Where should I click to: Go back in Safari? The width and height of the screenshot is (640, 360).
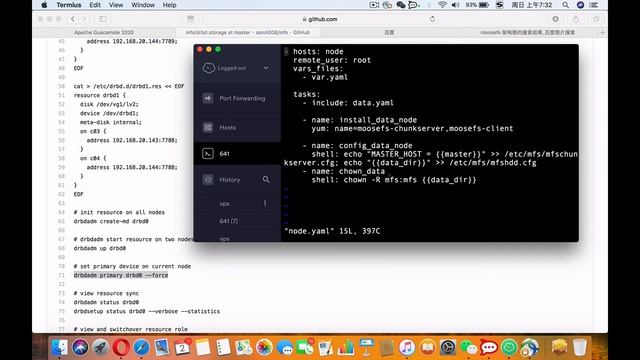(x=73, y=19)
